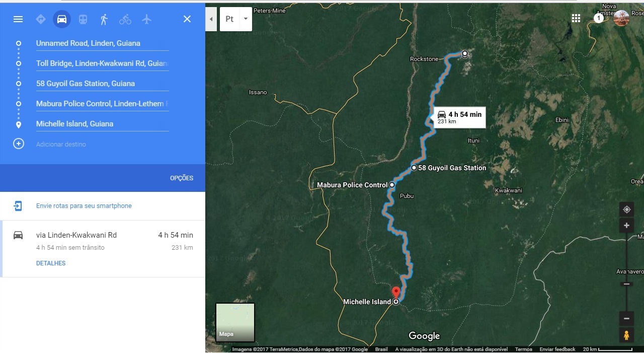Image resolution: width=644 pixels, height=353 pixels.
Task: Open the Pt language dropdown
Action: coord(236,19)
